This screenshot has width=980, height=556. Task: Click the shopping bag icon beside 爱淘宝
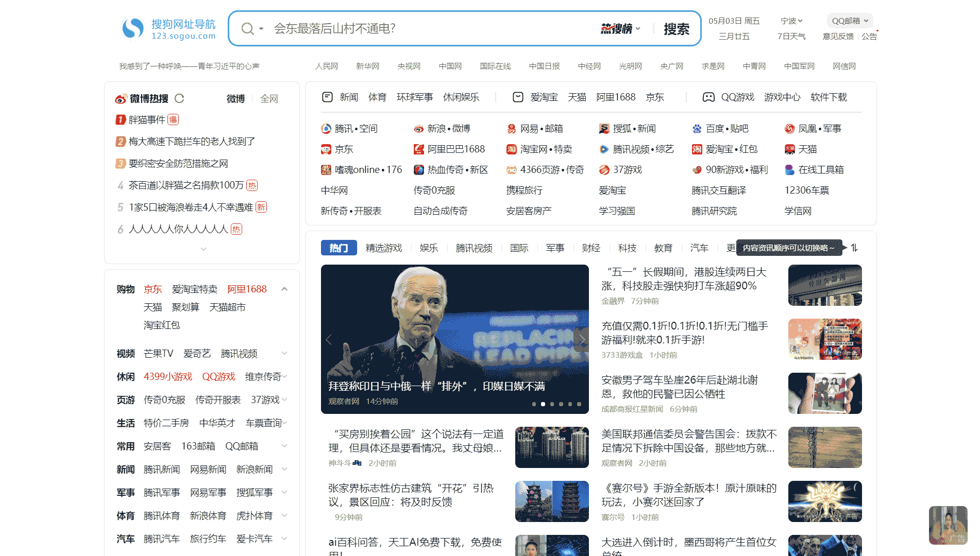tap(518, 97)
